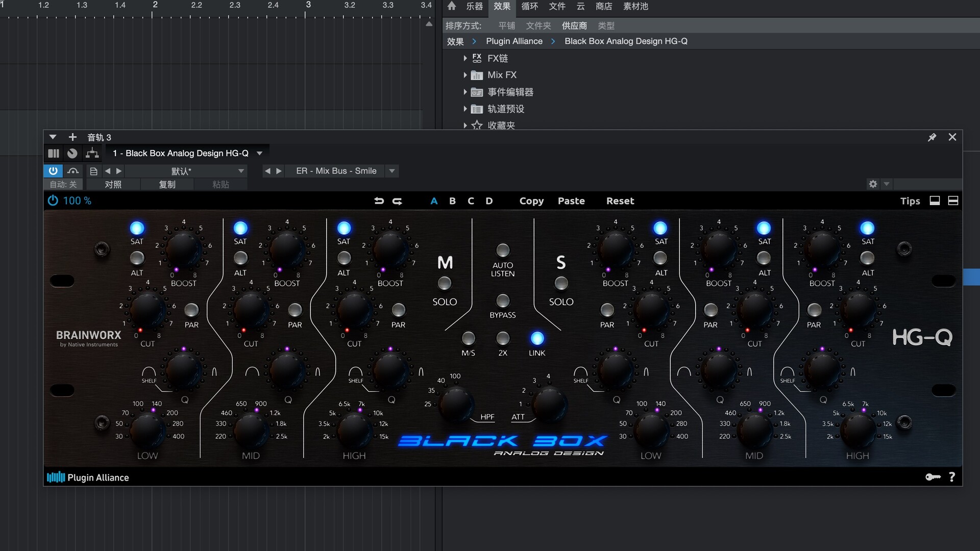Toggle the 100 % plugin power icon
The image size is (980, 551).
53,201
